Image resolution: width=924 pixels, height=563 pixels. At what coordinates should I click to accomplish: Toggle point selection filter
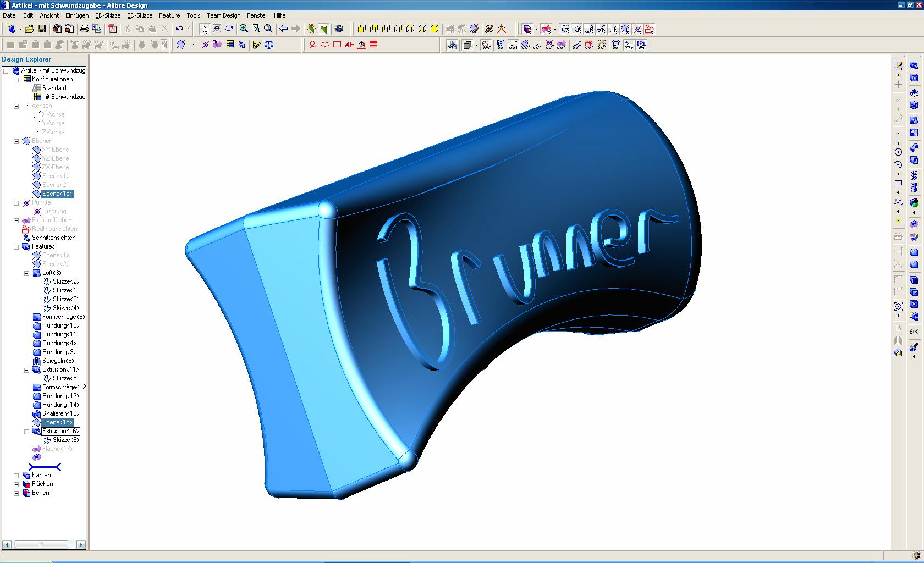point(637,29)
